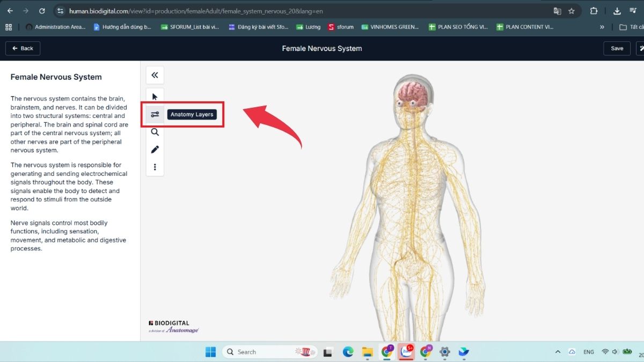Open the sforum bookmark
This screenshot has height=362, width=644.
click(x=341, y=27)
